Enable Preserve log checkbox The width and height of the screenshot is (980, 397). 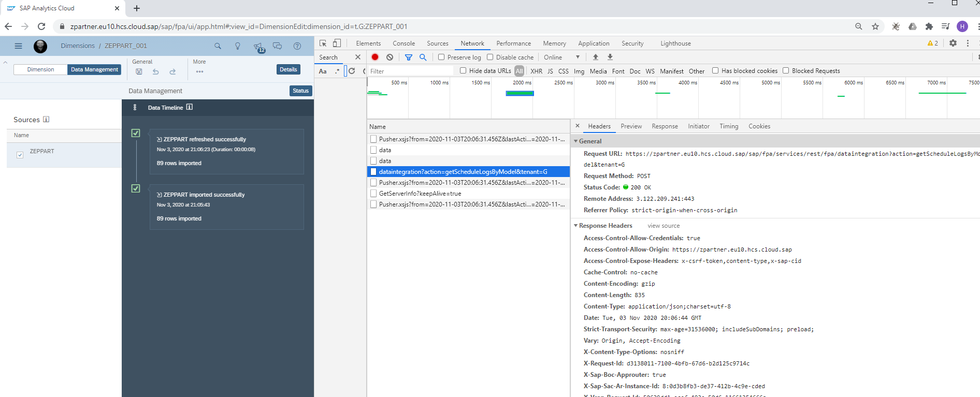[441, 57]
